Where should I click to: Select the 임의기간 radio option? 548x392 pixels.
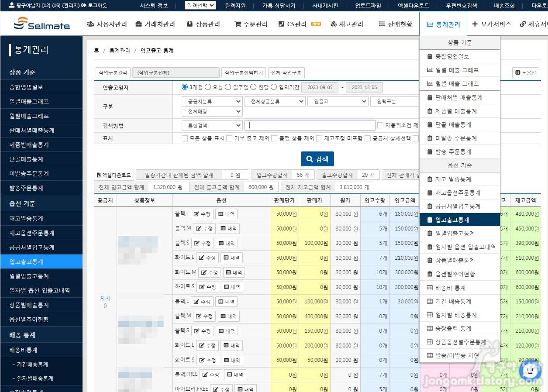274,87
